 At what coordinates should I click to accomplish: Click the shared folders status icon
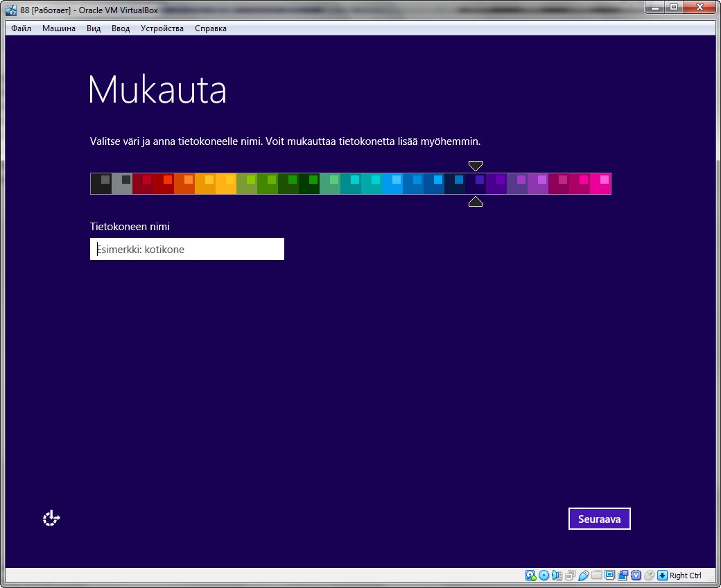pos(596,576)
